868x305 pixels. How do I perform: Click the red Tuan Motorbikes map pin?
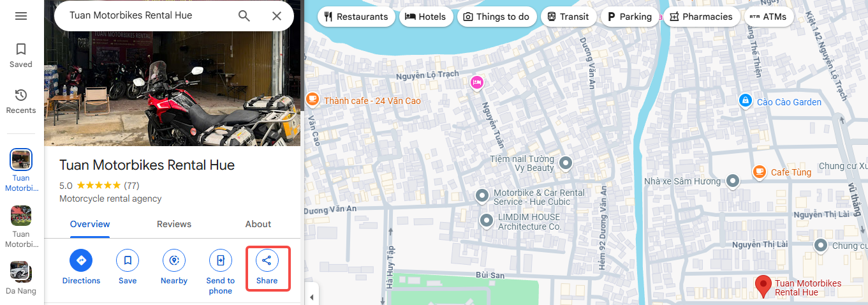pos(762,286)
